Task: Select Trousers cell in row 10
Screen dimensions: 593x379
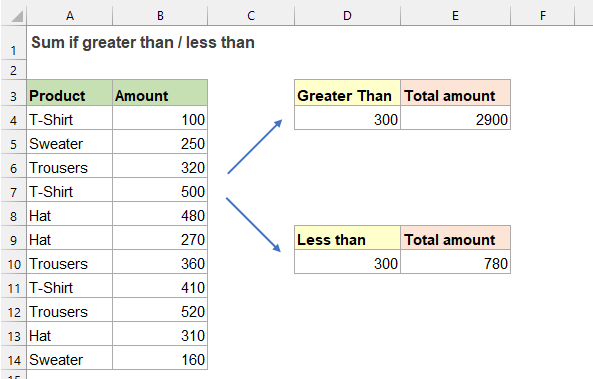Action: click(x=70, y=262)
